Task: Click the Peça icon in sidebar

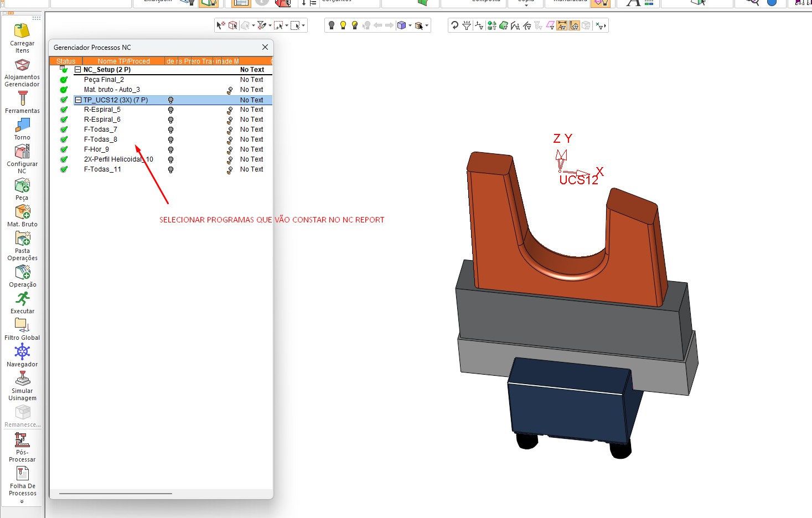Action: (x=22, y=189)
